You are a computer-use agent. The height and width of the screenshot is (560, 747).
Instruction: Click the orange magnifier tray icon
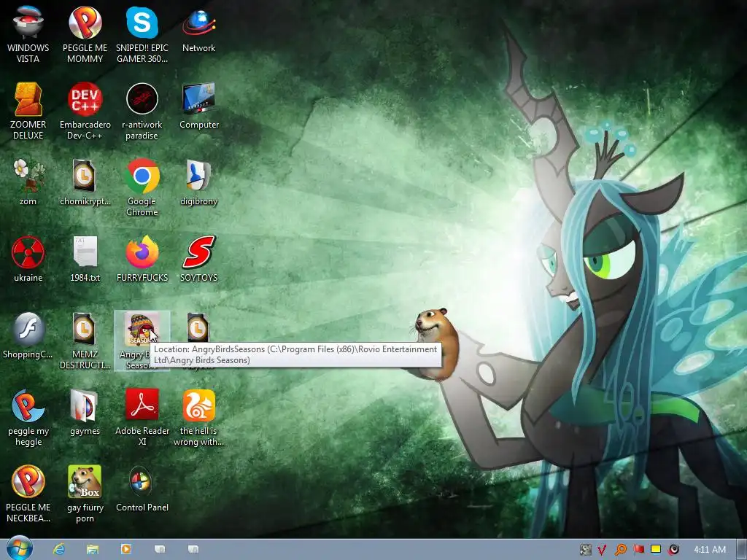[620, 550]
